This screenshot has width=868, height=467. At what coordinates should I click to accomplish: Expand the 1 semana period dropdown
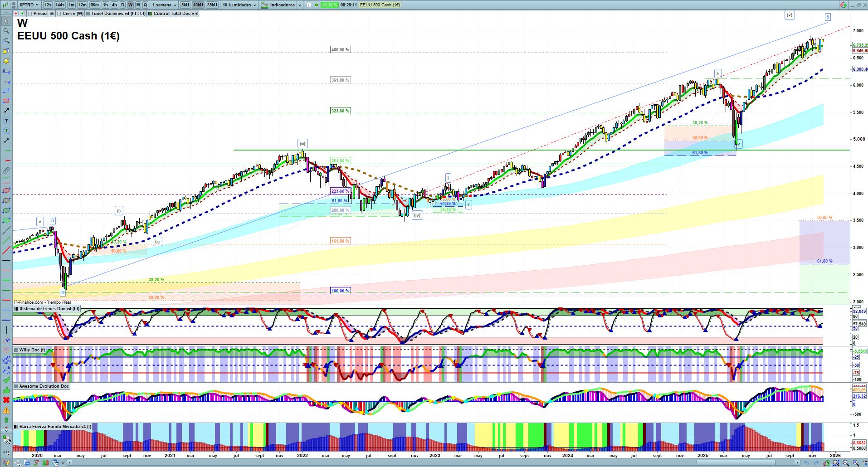(164, 5)
